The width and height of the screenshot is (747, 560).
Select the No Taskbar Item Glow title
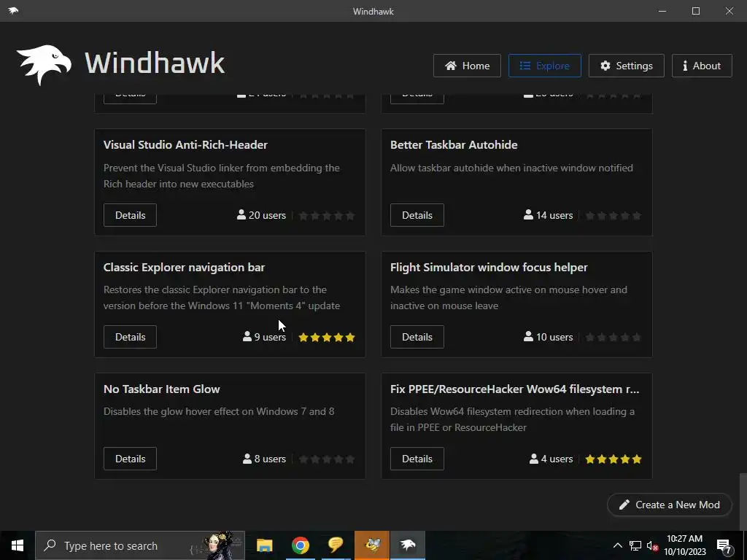[161, 389]
